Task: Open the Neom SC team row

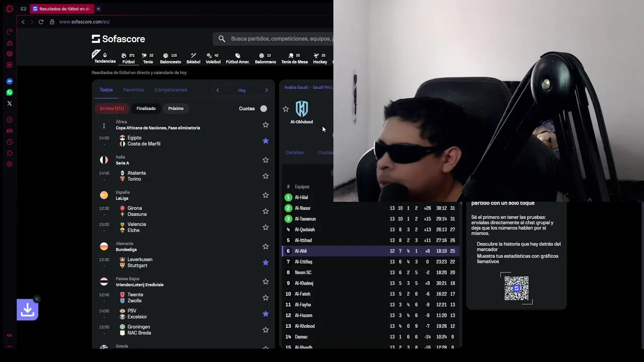Action: click(x=371, y=273)
